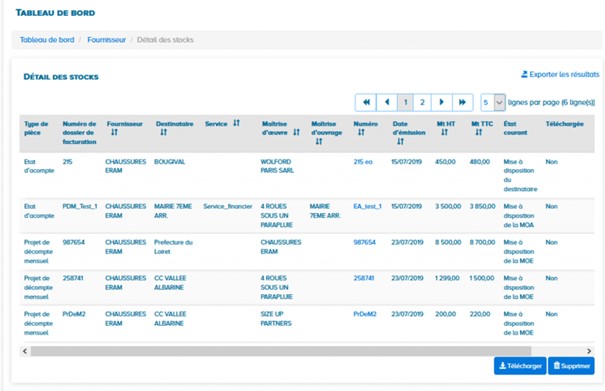605x391 pixels.
Task: Open Fournisseur breadcrumb link
Action: pyautogui.click(x=106, y=40)
